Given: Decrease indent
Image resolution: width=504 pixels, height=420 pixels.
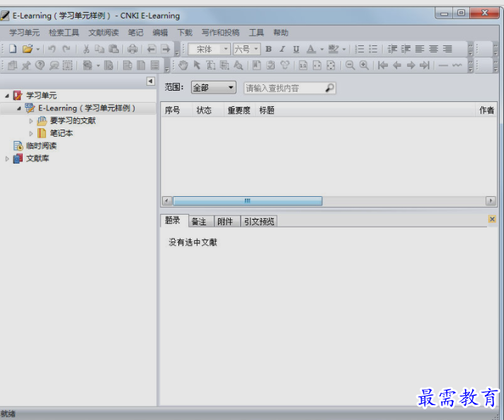Looking at the screenshot, I should click(392, 49).
